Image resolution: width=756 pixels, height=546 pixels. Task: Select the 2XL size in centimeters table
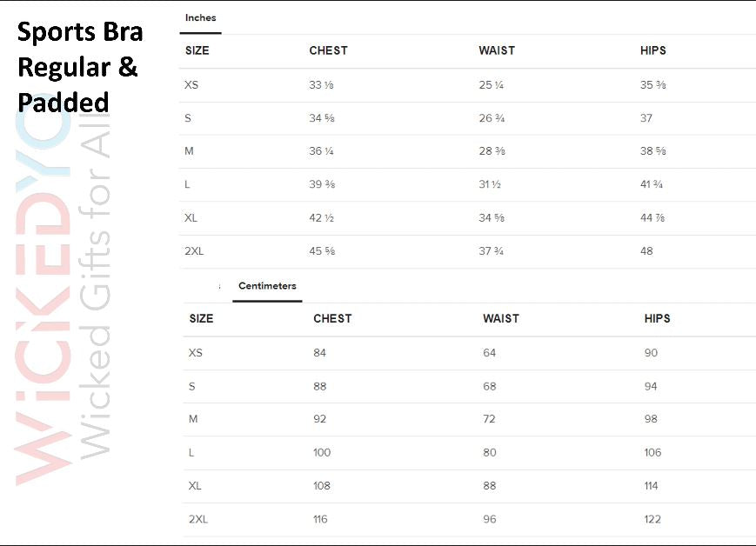tap(198, 519)
